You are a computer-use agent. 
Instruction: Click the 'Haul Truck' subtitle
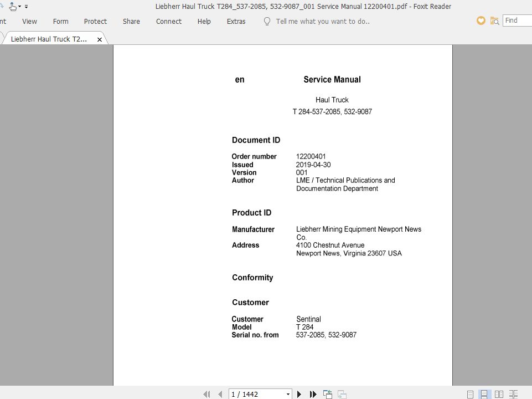tap(332, 100)
